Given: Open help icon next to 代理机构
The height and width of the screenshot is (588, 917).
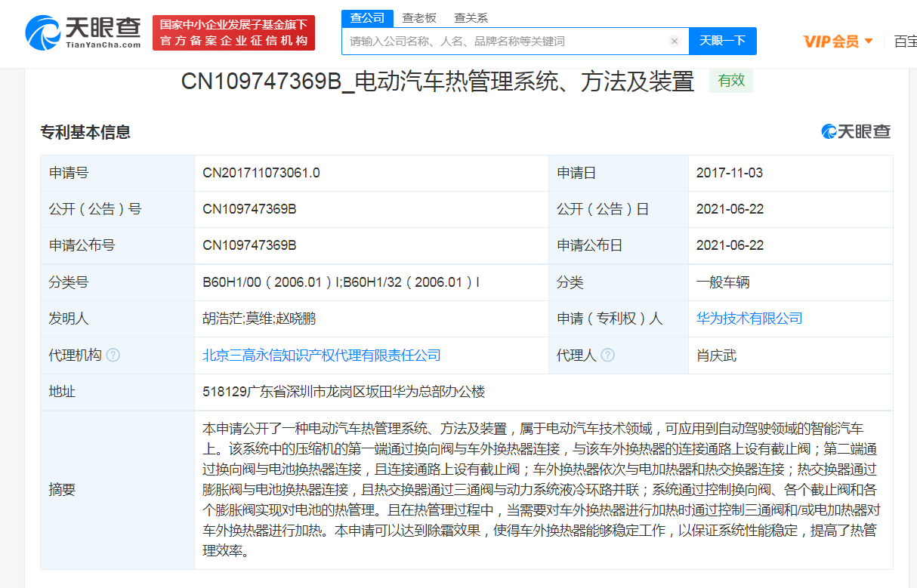Looking at the screenshot, I should [113, 355].
